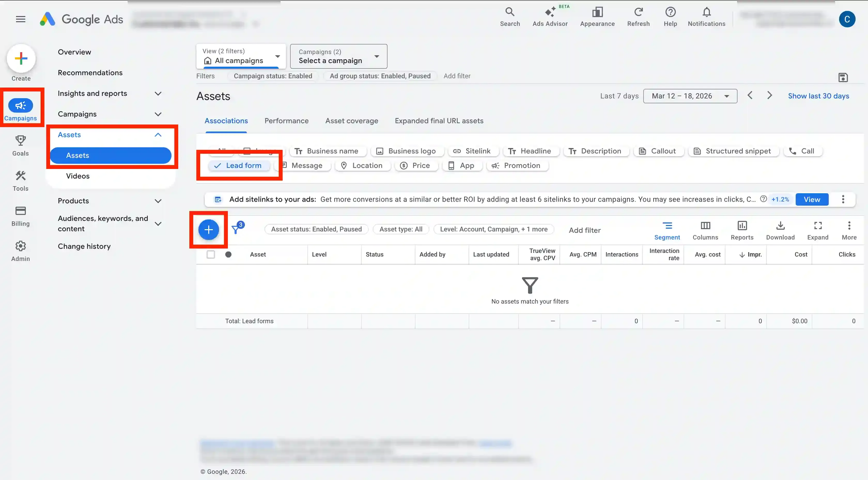Select the Callout asset chip
The image size is (868, 480).
click(x=658, y=151)
